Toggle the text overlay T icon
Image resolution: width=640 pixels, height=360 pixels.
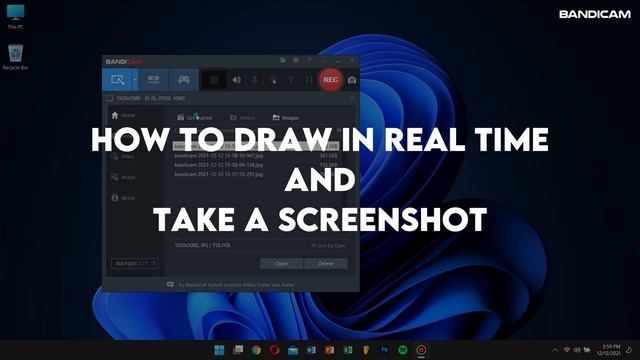[291, 80]
